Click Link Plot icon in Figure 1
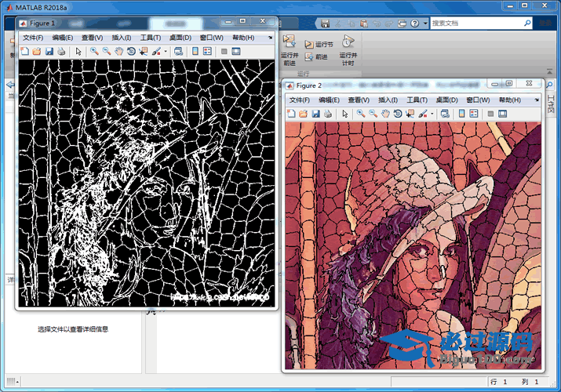Viewport: 561px width, 392px height. point(178,52)
